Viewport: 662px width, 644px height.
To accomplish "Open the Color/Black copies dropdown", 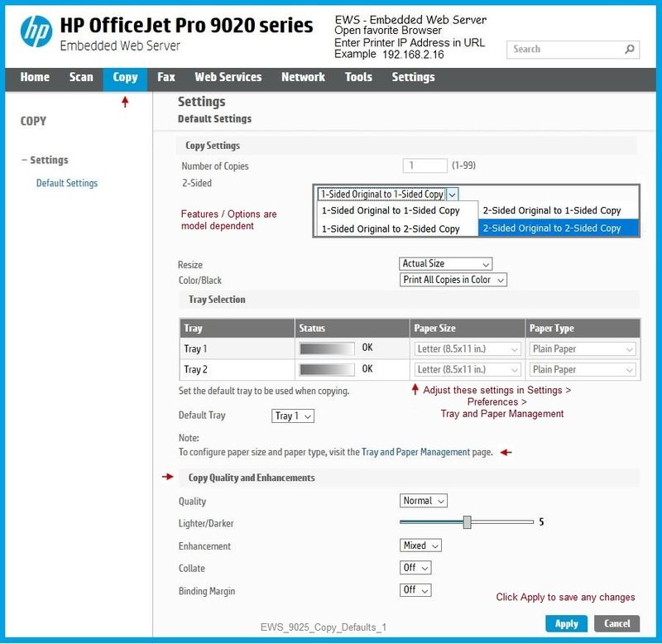I will click(x=453, y=280).
